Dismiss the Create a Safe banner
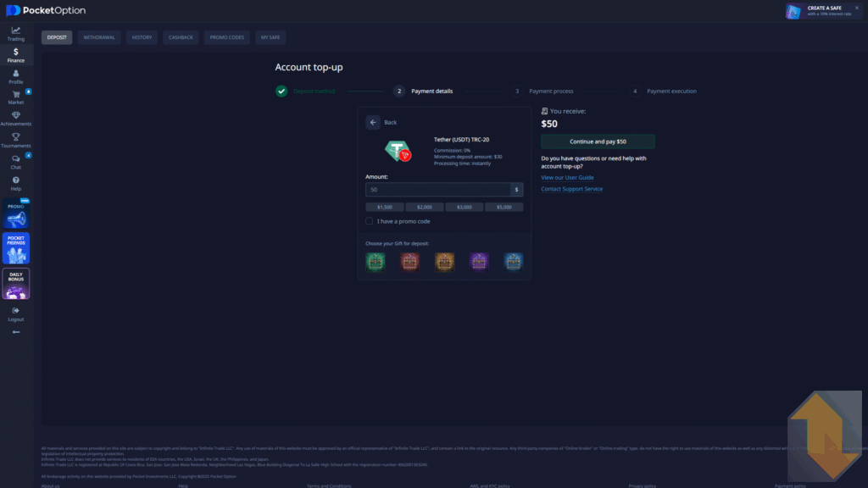 click(x=858, y=8)
